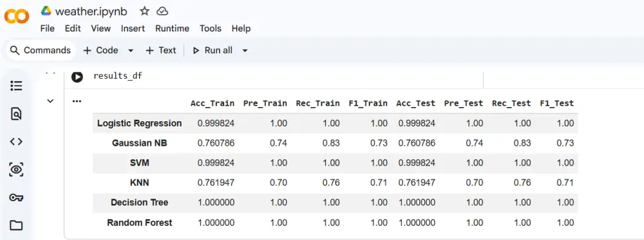Screen dimensions: 644x240
Task: Click the Rec_Test column header
Action: pyautogui.click(x=511, y=103)
